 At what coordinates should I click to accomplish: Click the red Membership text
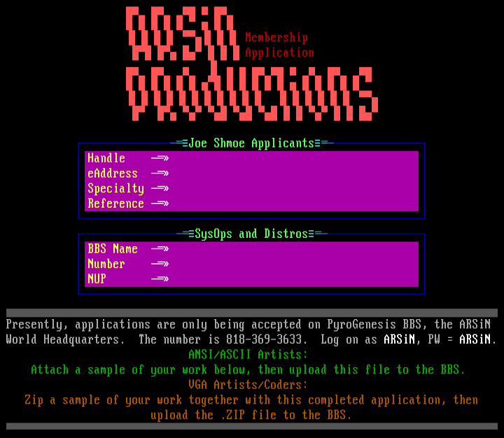(276, 38)
